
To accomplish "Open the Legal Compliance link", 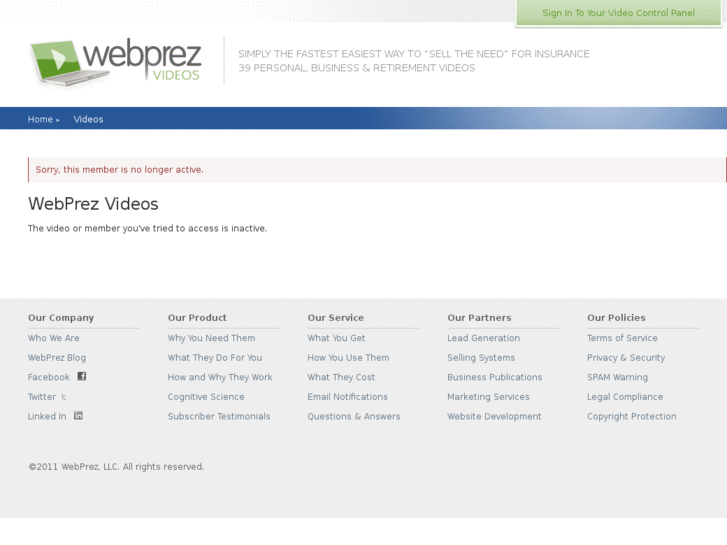I will pyautogui.click(x=625, y=397).
